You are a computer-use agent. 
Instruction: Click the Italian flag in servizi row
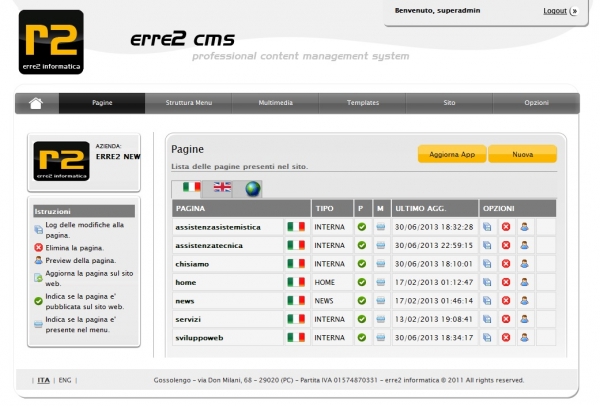point(296,319)
